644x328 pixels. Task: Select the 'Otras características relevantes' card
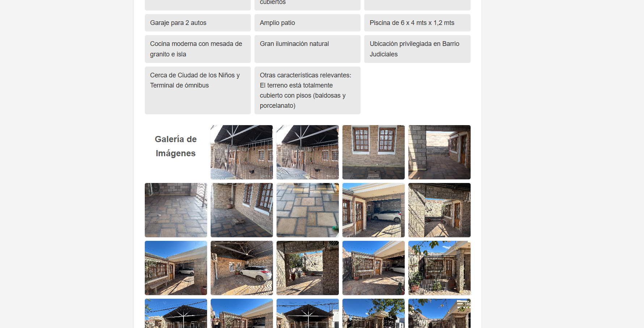click(x=307, y=90)
